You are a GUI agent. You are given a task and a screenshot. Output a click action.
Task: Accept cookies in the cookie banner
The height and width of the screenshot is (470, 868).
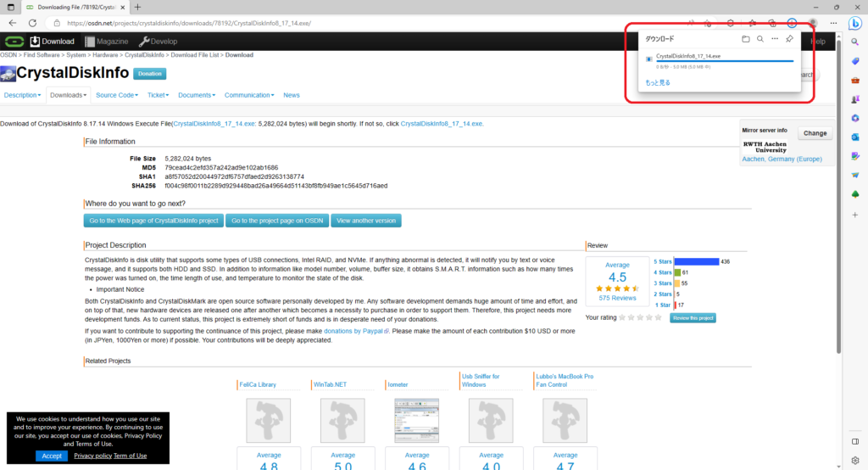tap(52, 456)
